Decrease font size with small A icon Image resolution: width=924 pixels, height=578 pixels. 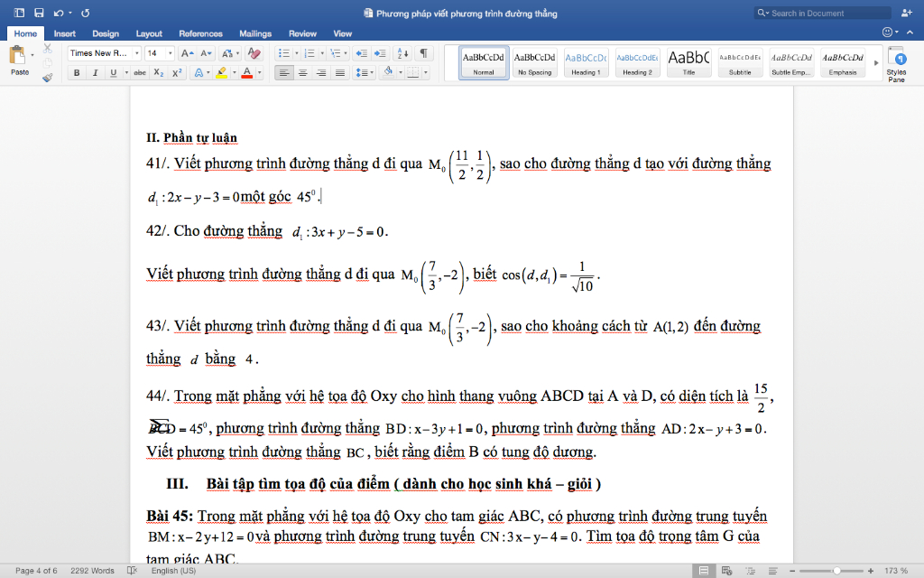click(206, 53)
